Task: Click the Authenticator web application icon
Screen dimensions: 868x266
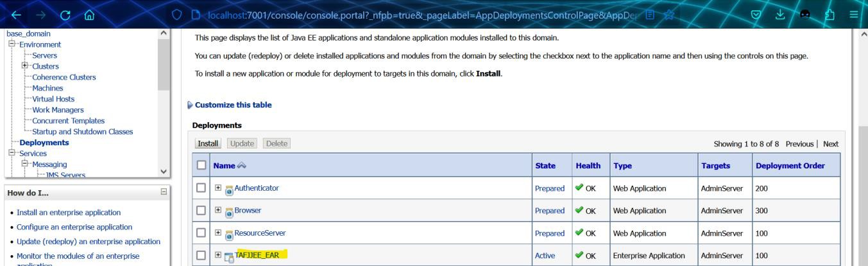Action: (x=228, y=189)
